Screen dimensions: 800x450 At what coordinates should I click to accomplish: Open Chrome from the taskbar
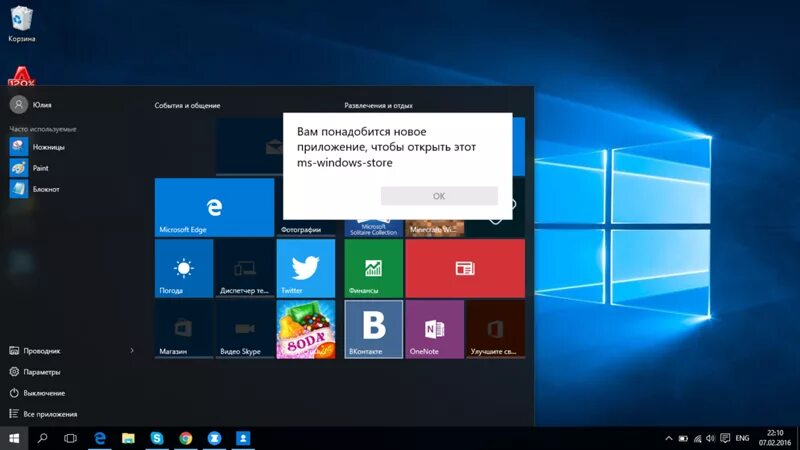click(x=186, y=438)
